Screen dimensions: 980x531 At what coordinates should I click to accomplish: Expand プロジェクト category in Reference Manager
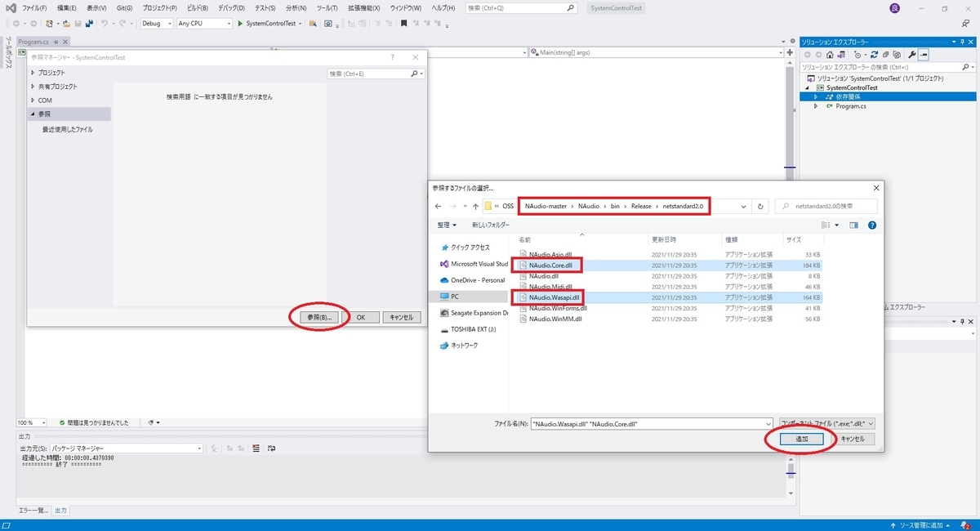33,73
